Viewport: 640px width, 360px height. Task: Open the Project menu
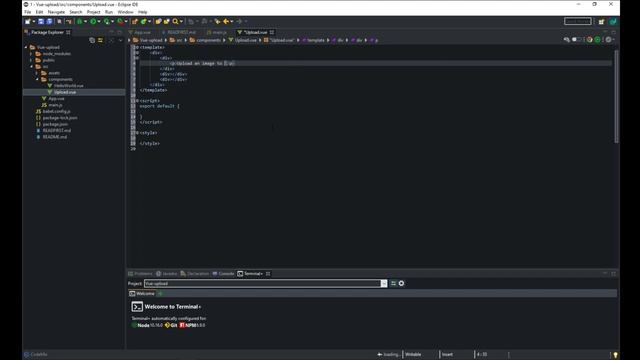(93, 12)
